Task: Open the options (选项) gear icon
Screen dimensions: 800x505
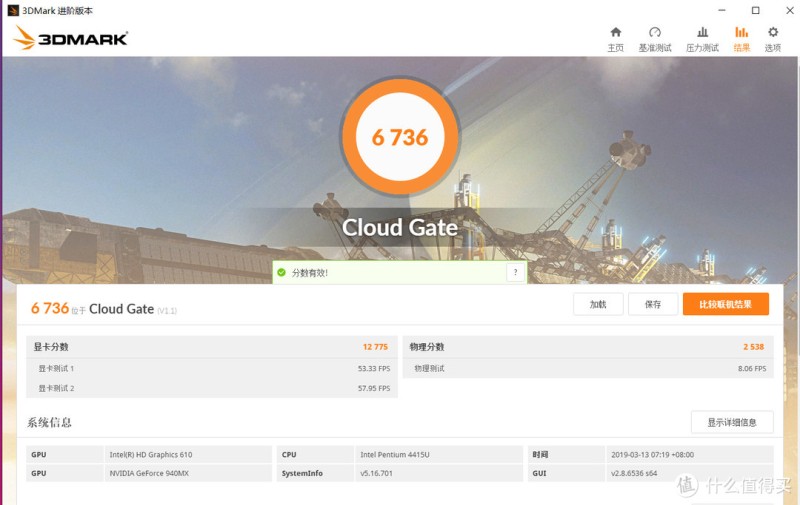Action: point(773,32)
